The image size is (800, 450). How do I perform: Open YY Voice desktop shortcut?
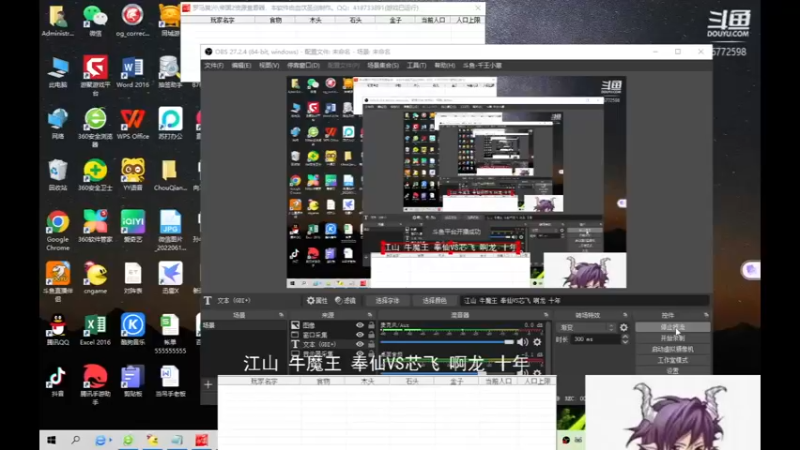pos(133,175)
